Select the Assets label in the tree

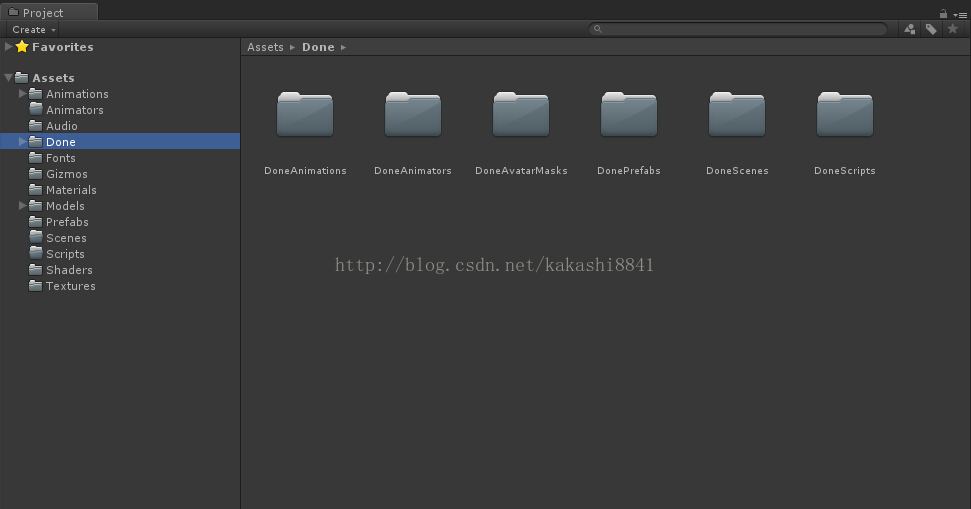tap(53, 78)
